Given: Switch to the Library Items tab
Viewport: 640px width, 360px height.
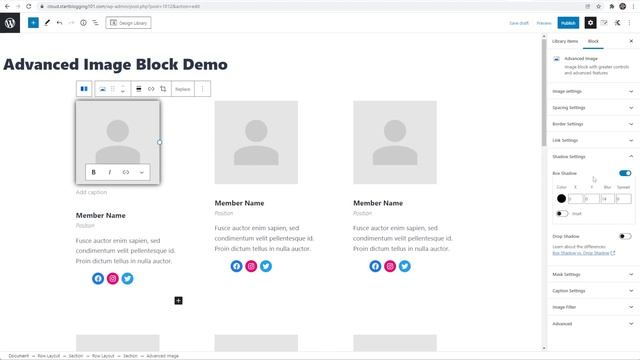Looking at the screenshot, I should click(x=565, y=41).
